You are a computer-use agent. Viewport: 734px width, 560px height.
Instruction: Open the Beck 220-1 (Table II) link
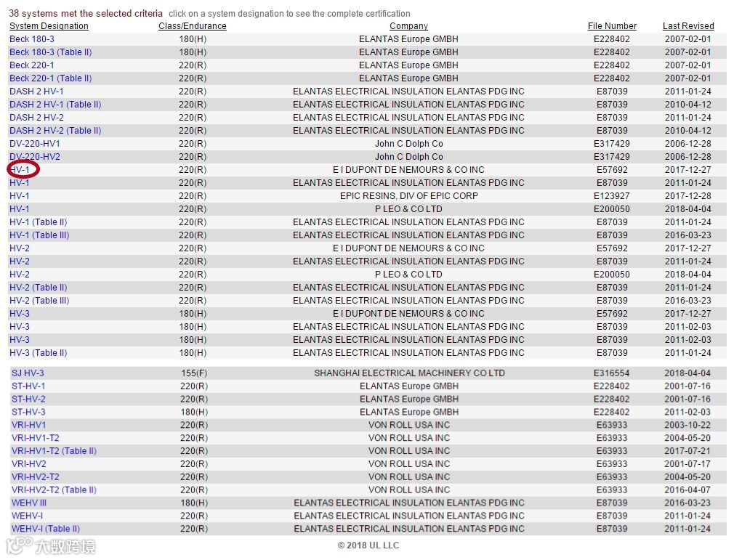click(51, 78)
